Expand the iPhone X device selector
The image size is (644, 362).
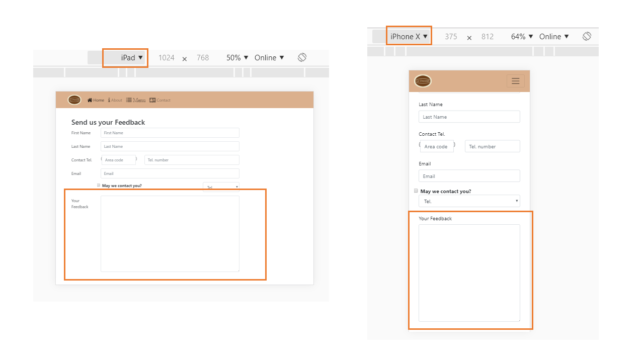tap(409, 36)
